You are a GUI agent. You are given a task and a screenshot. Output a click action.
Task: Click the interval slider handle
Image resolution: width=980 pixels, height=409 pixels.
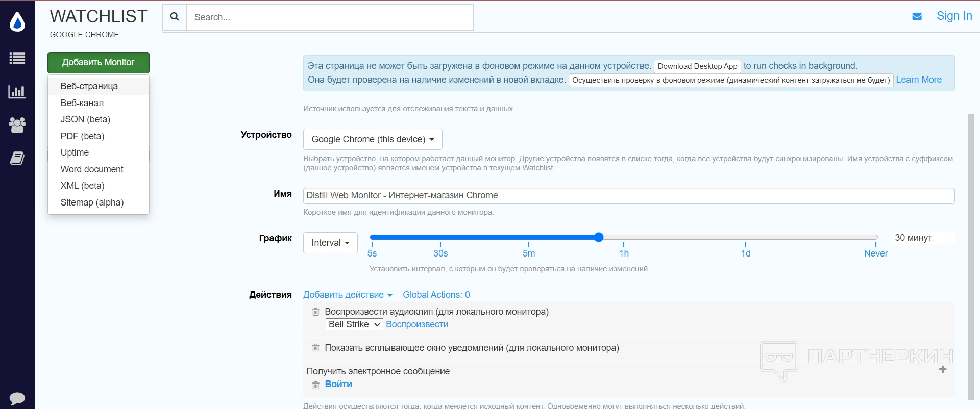(599, 237)
